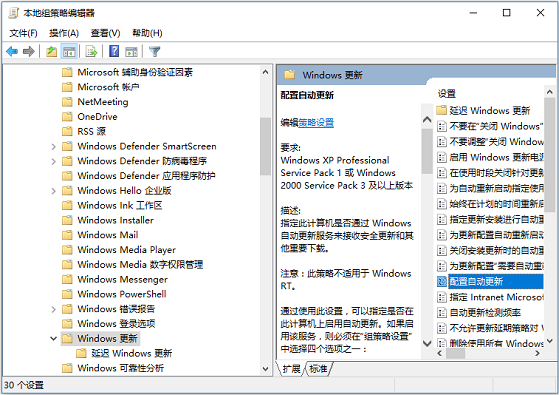The height and width of the screenshot is (395, 559).
Task: Click the folder icon beside Windows Mail
Action: click(x=67, y=235)
